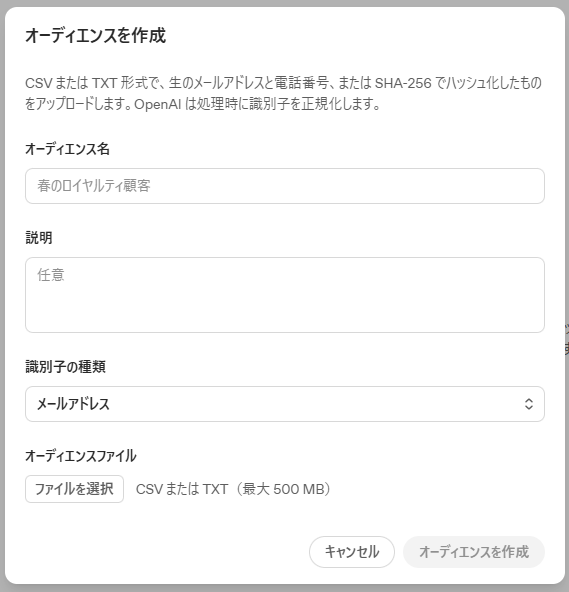The width and height of the screenshot is (569, 592).
Task: Click the オーディエンスファイル label
Action: pos(81,456)
